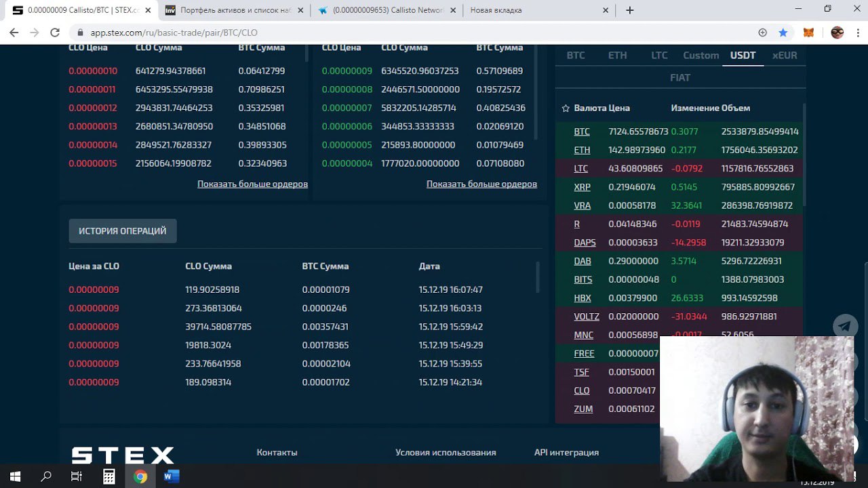This screenshot has width=868, height=488.
Task: Select the DAPS currency row
Action: [x=679, y=243]
